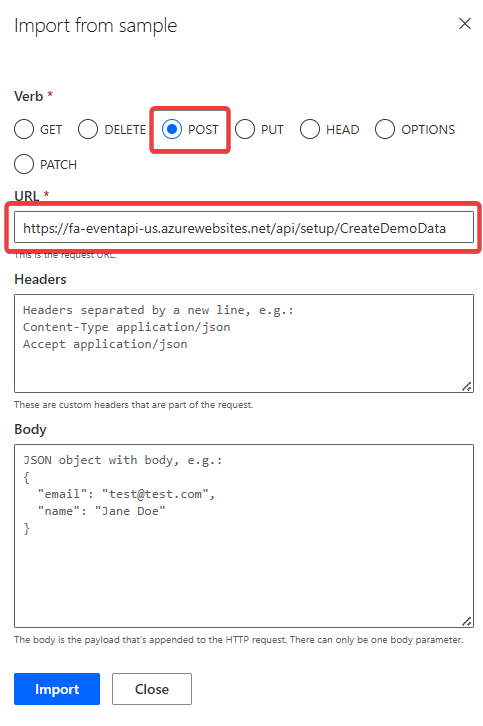Image resolution: width=483 pixels, height=726 pixels.
Task: Click into the Headers text area
Action: [x=244, y=344]
